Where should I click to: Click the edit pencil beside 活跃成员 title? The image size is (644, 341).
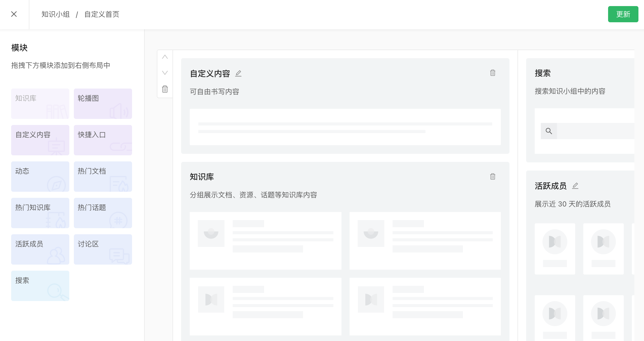click(575, 186)
